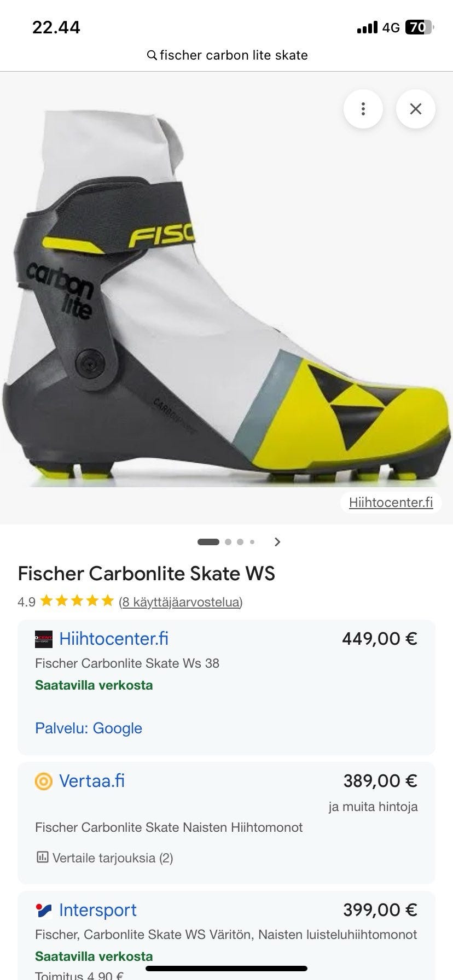Tap the search magnifier icon

click(152, 55)
